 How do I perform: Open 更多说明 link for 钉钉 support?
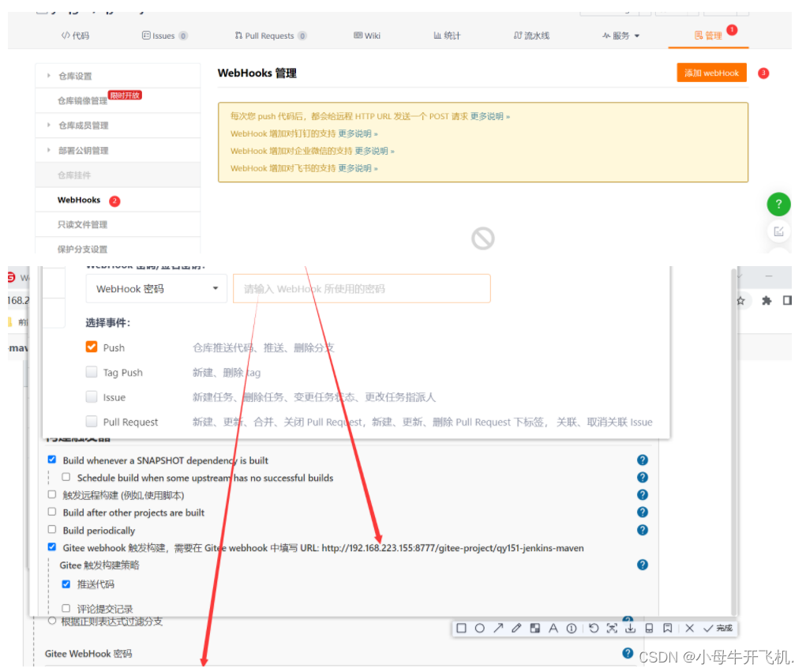pyautogui.click(x=358, y=133)
